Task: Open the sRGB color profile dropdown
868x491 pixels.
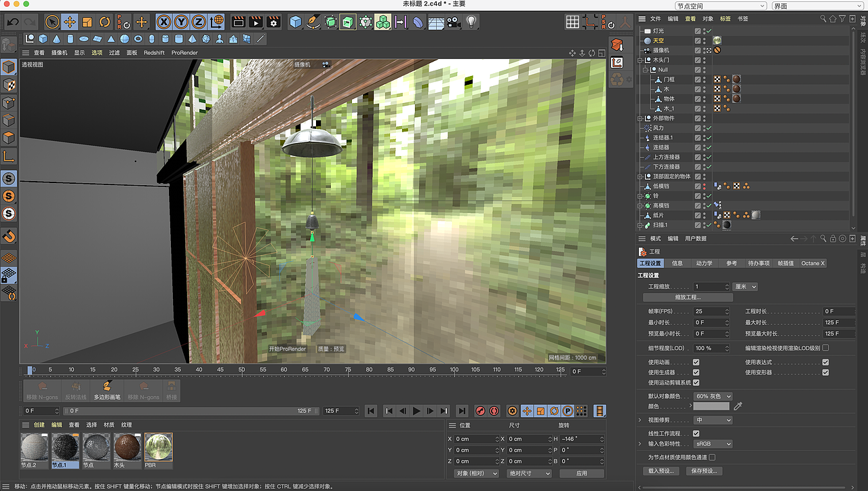Action: 713,444
